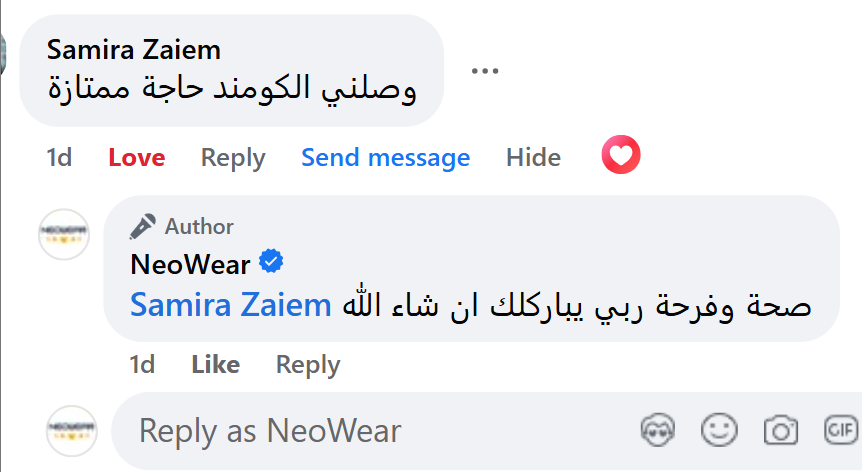Reply to Samira Zaiem's comment
The image size is (862, 472).
(233, 157)
